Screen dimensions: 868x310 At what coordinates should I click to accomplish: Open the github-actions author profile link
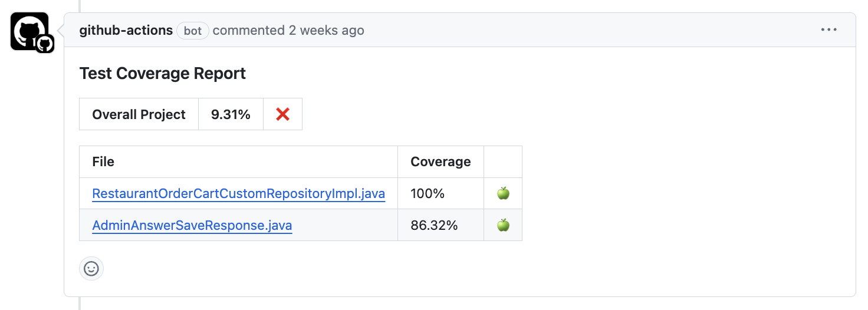pyautogui.click(x=126, y=30)
